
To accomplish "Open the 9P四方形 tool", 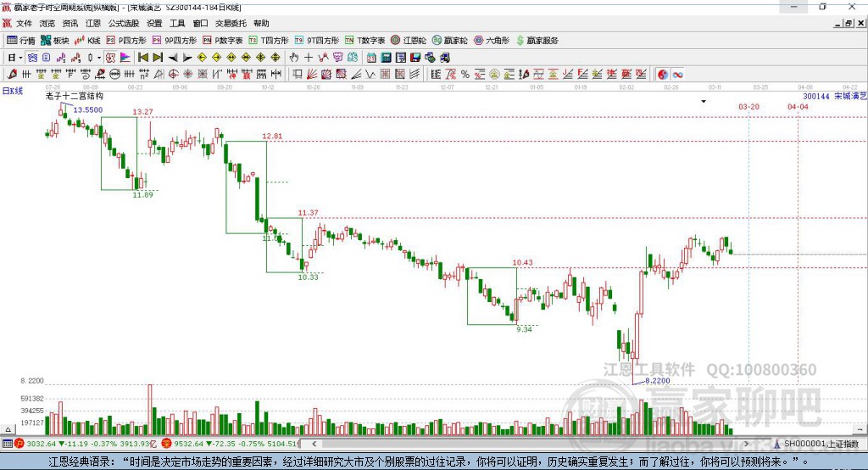I will (175, 41).
